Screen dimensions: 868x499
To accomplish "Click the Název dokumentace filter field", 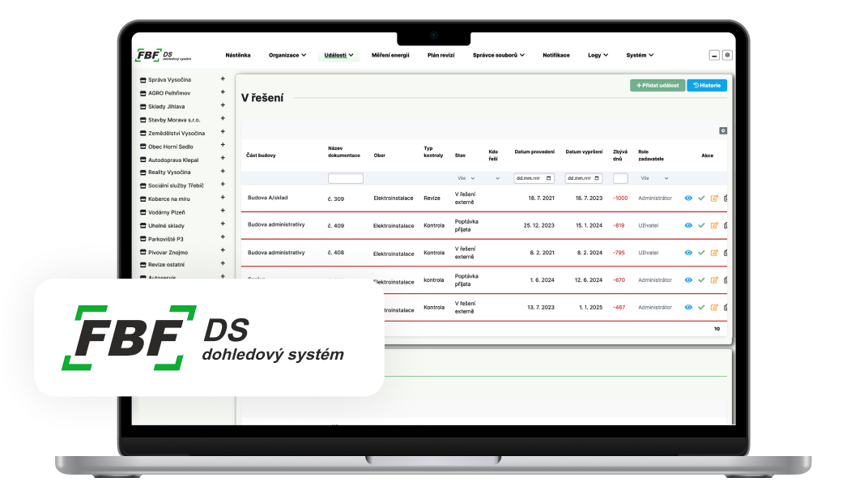I will 346,178.
